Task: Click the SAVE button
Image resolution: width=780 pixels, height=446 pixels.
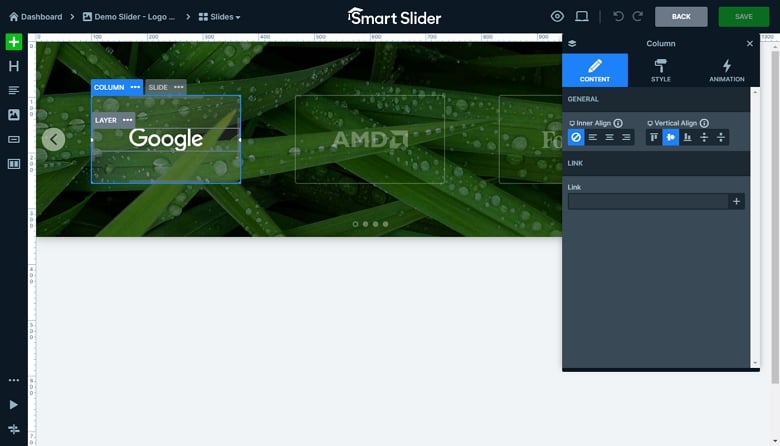Action: pyautogui.click(x=744, y=17)
